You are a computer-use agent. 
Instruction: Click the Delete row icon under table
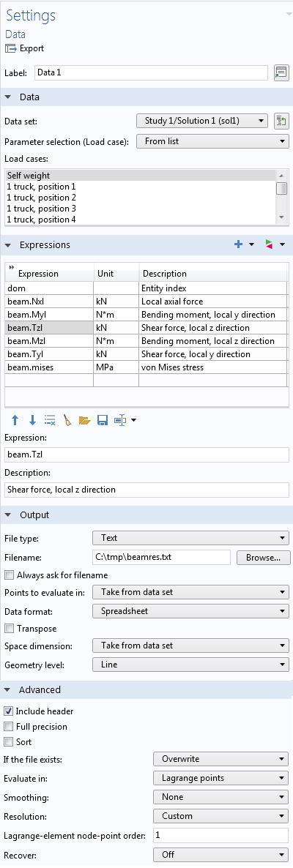[50, 421]
